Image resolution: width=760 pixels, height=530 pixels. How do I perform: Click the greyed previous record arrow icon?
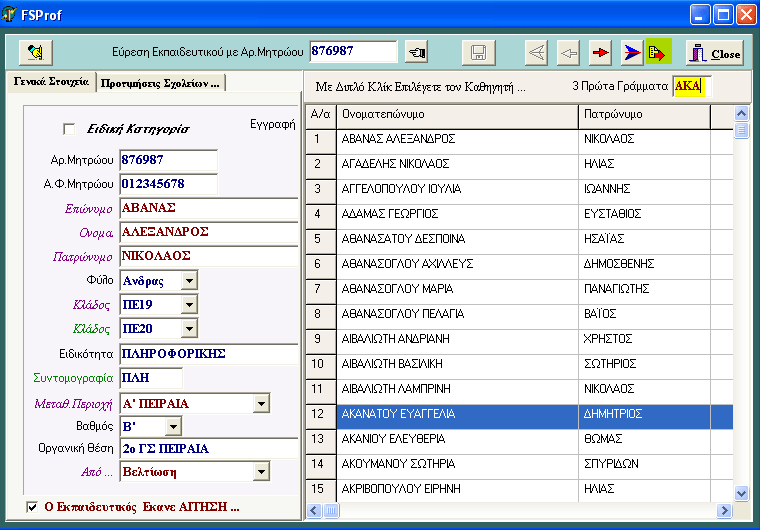click(x=568, y=53)
